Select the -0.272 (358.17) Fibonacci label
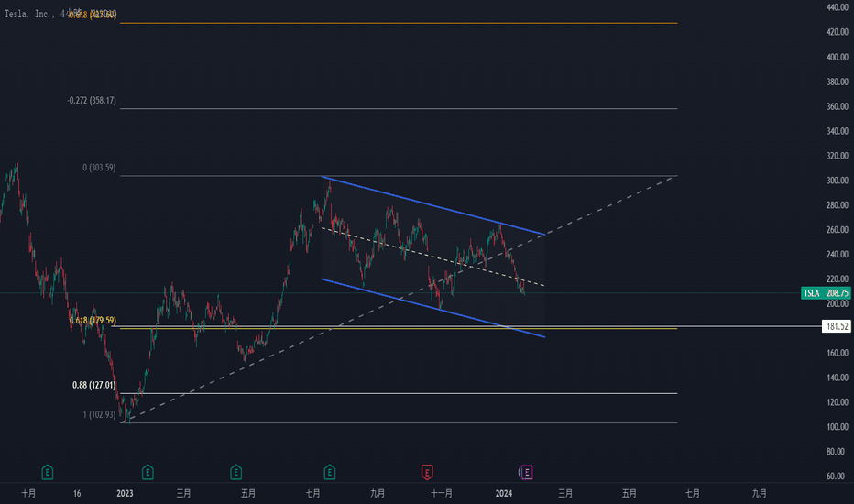The height and width of the screenshot is (504, 854). pos(92,100)
